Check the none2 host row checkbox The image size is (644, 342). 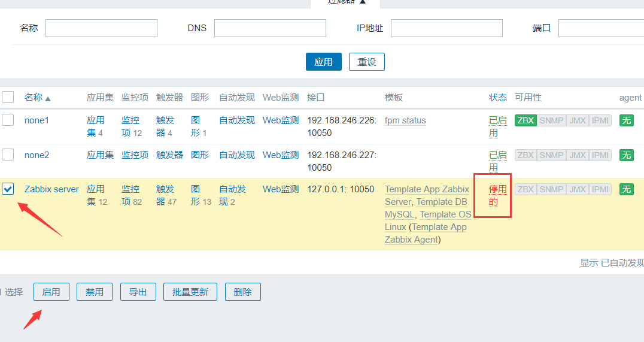click(x=8, y=155)
